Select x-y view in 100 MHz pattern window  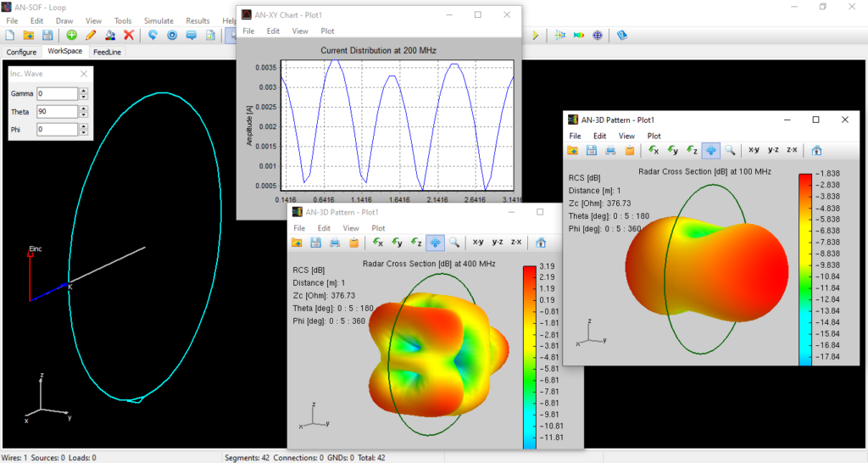click(754, 150)
